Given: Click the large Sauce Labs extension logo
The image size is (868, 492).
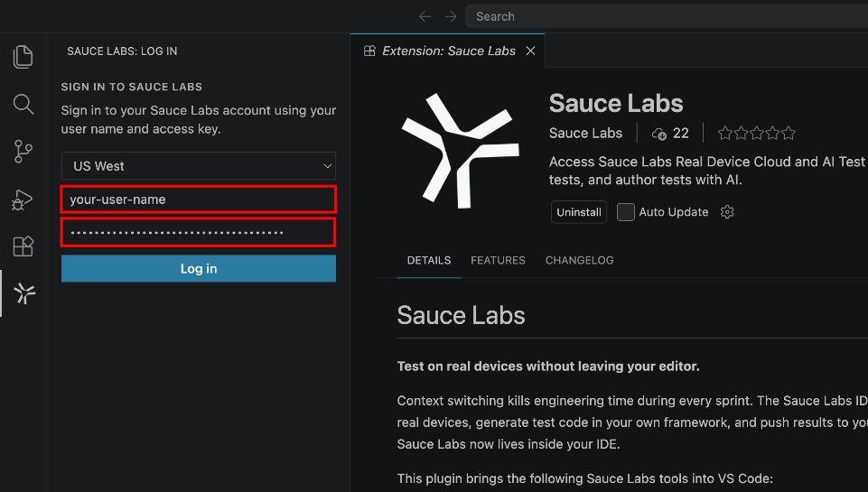Looking at the screenshot, I should pyautogui.click(x=461, y=151).
